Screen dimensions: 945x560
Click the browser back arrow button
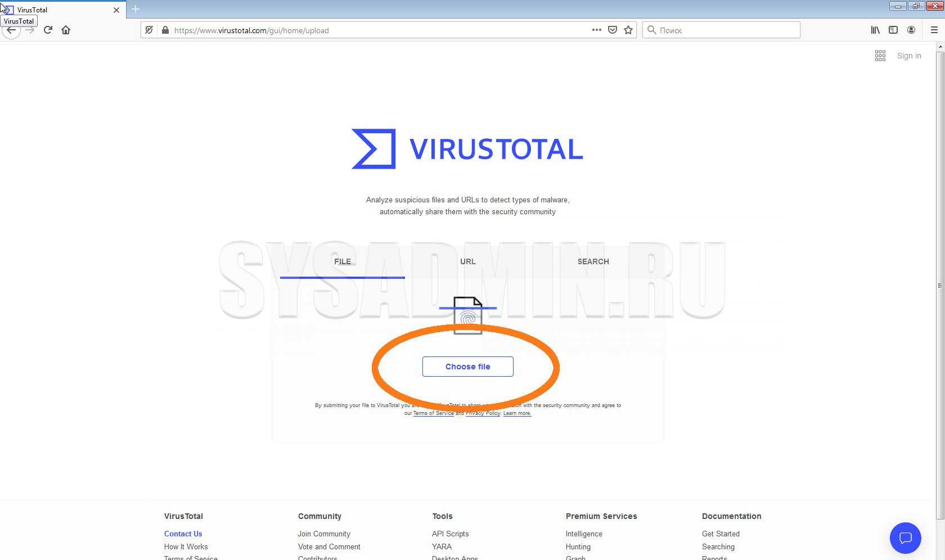pos(11,30)
